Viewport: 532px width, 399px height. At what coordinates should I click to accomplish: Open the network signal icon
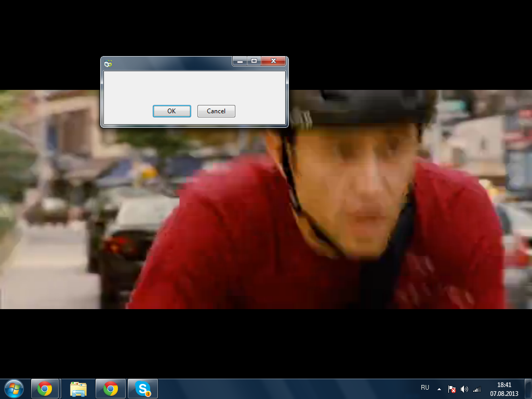pos(477,389)
